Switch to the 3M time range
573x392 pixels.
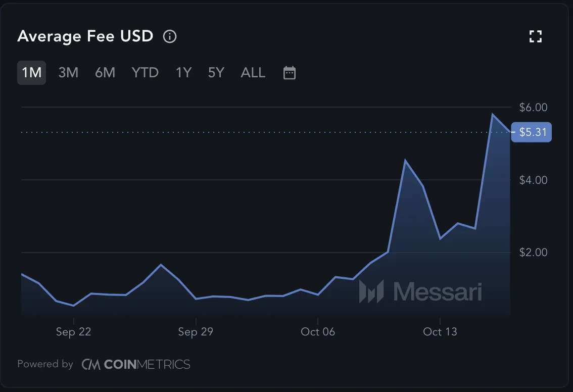tap(69, 73)
